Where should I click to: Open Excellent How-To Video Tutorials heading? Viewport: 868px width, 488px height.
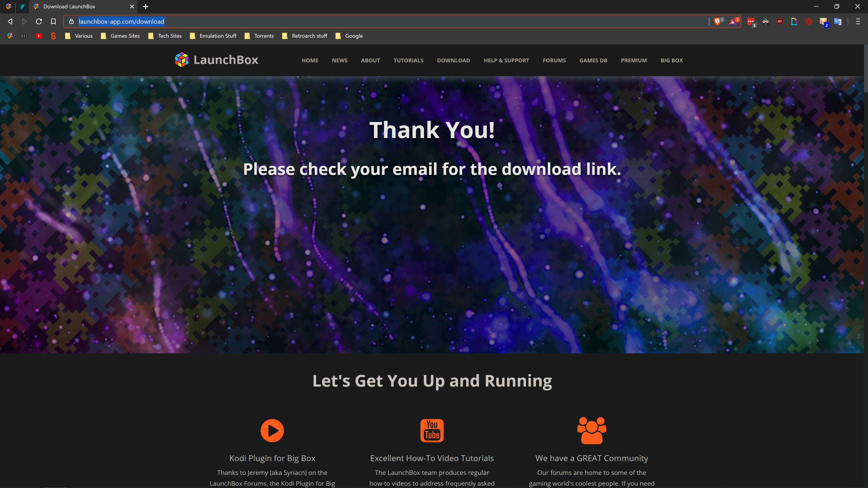point(432,458)
